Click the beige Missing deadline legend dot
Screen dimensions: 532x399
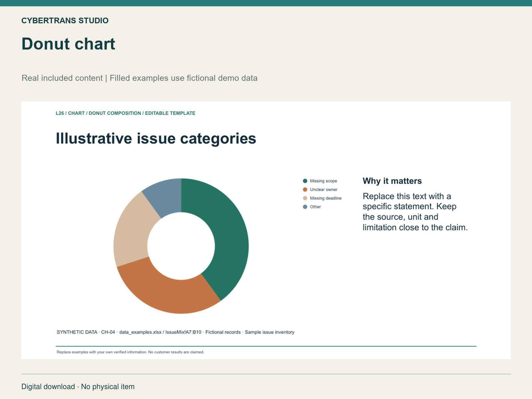click(305, 198)
